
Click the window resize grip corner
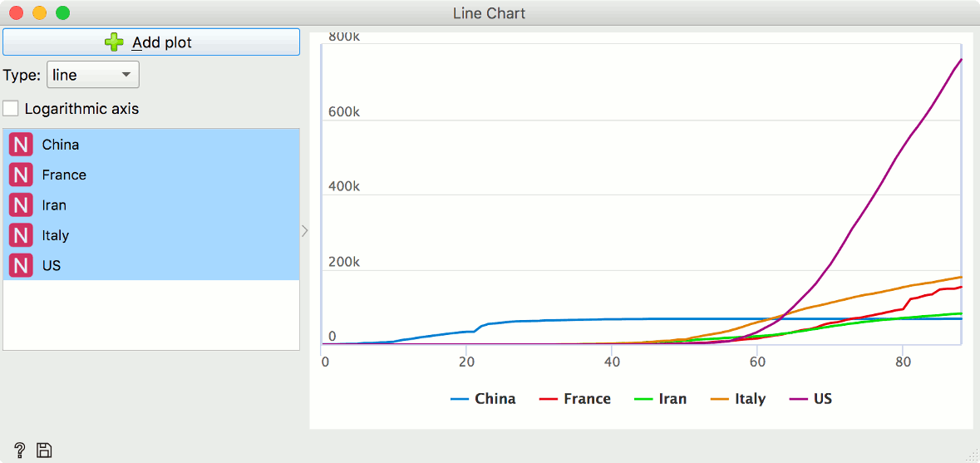(973, 456)
